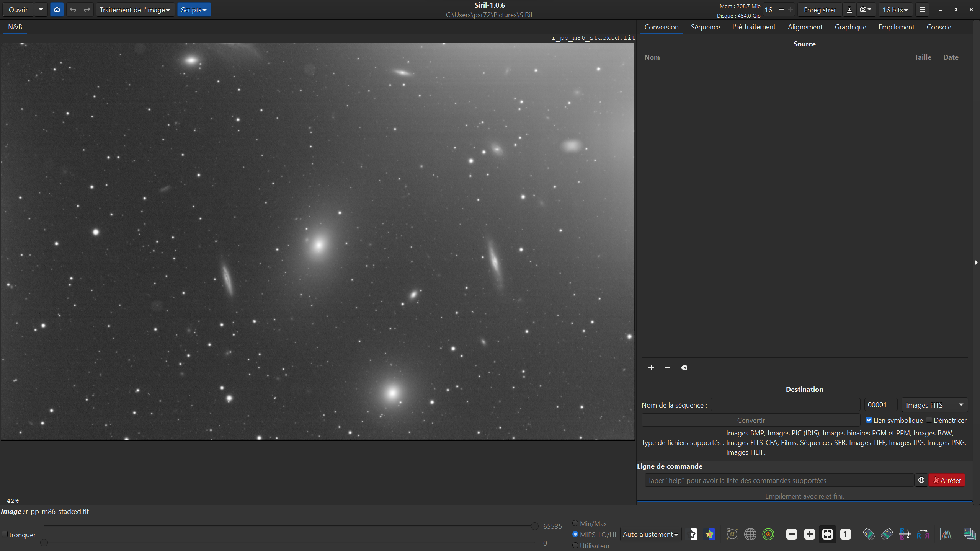This screenshot has width=980, height=551.
Task: Open the Auto ajustement dropdown
Action: [650, 534]
